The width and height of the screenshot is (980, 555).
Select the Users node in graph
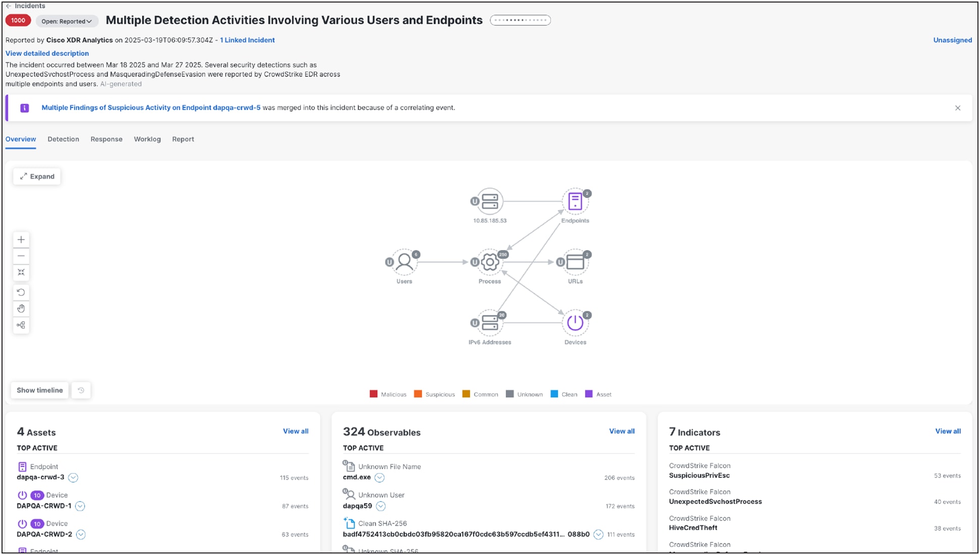[x=404, y=262]
